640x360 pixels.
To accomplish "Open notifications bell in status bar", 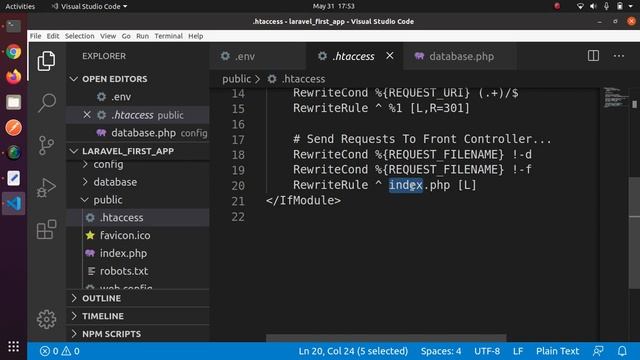I will point(622,351).
